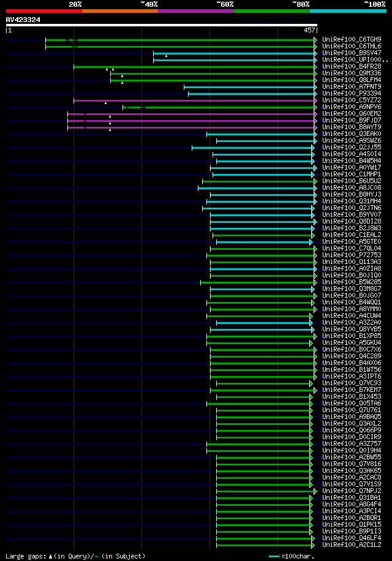Select the UniRef100_D0CIR9 label

coord(352,437)
